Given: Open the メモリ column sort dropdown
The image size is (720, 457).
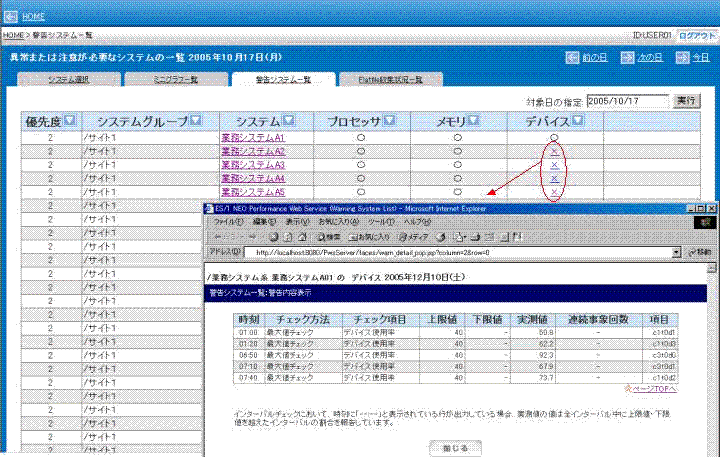Looking at the screenshot, I should (473, 121).
